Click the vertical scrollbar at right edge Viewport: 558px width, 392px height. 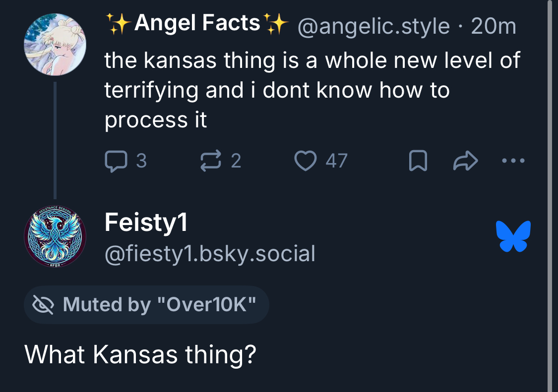pyautogui.click(x=549, y=196)
